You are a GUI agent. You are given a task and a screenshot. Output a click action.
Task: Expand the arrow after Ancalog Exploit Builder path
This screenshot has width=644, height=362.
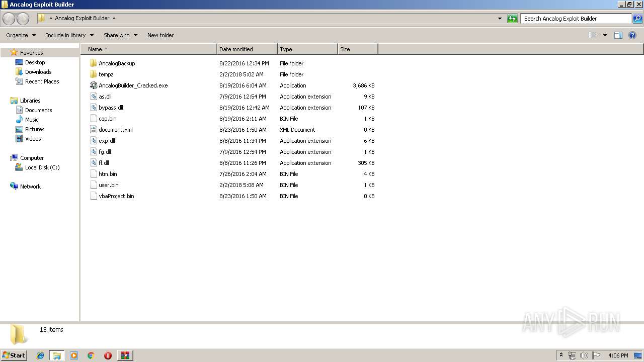[114, 19]
